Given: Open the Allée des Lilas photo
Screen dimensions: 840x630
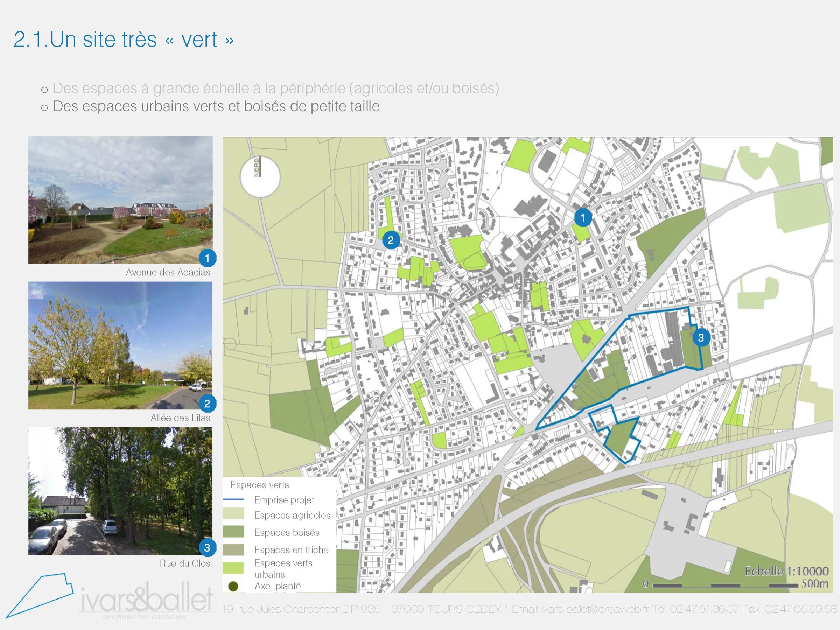Looking at the screenshot, I should pos(120,345).
